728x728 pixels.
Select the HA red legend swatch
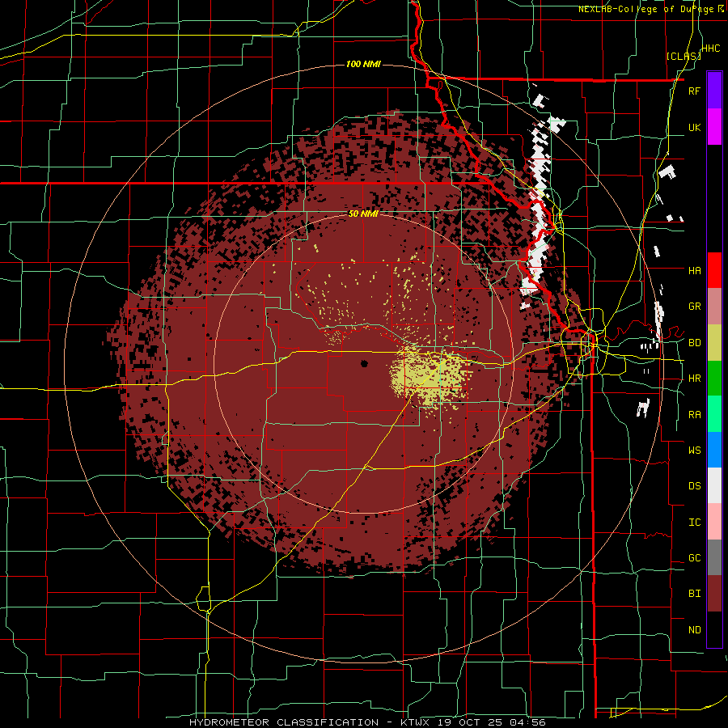[x=714, y=270]
